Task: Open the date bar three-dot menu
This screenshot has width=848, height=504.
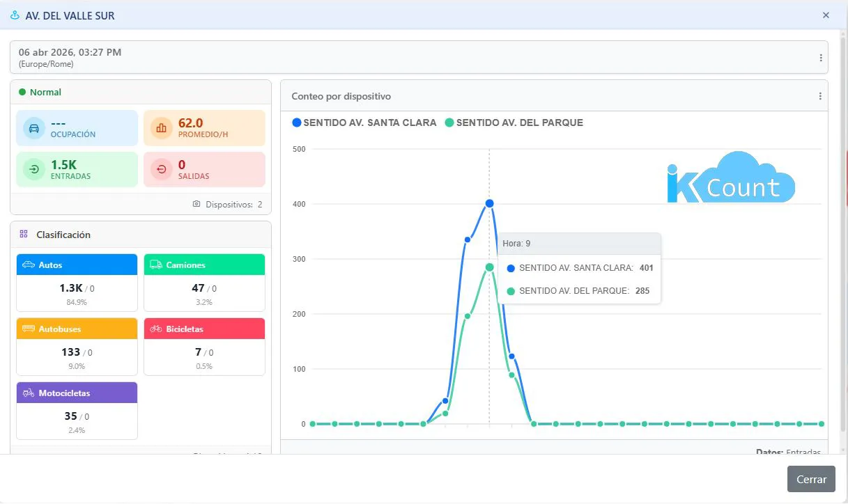Action: 820,58
